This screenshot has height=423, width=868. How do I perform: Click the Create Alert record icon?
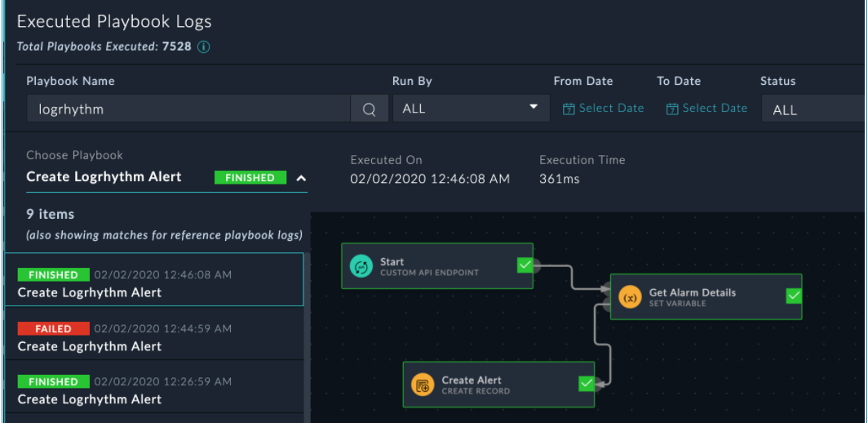tap(423, 385)
